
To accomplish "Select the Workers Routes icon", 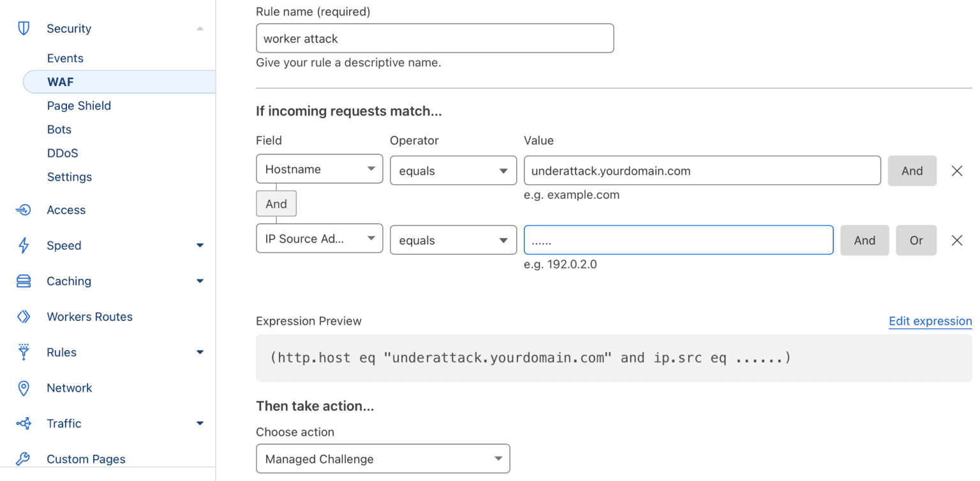I will click(x=23, y=316).
